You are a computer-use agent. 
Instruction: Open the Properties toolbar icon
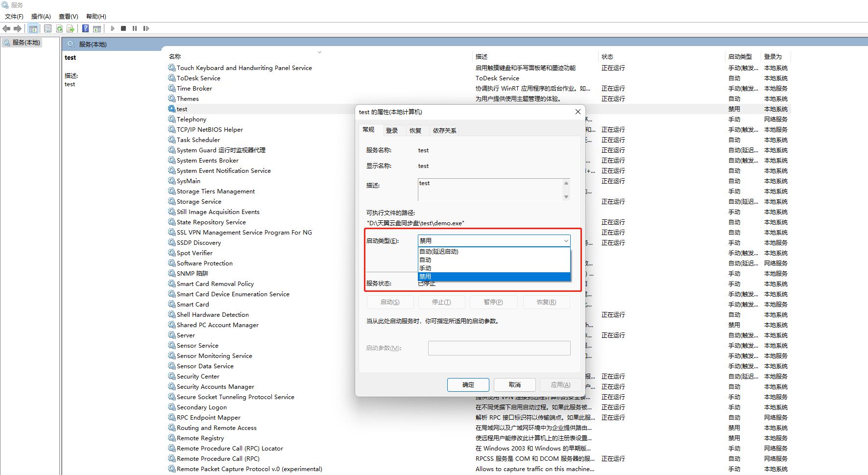click(48, 28)
